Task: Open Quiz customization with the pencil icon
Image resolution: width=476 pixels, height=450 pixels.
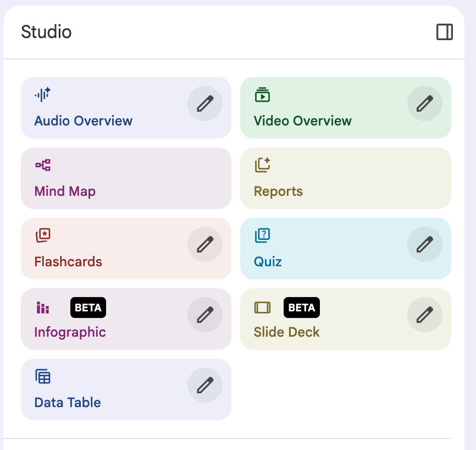Action: click(x=425, y=244)
